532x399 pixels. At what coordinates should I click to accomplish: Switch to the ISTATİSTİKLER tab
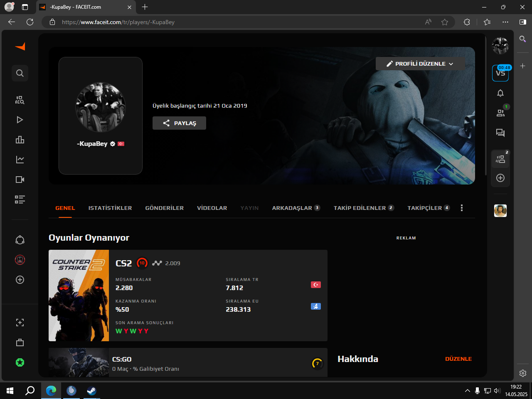(x=110, y=208)
